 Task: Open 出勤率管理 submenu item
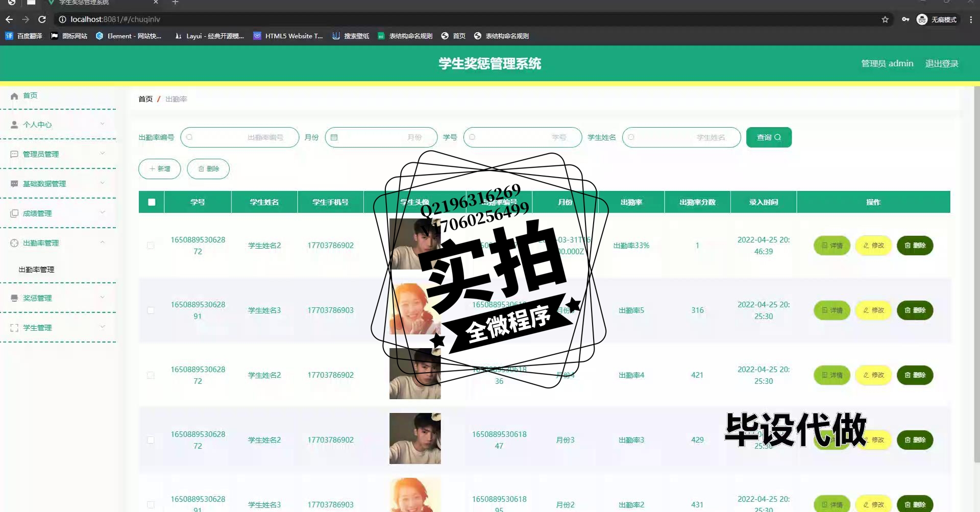[36, 270]
